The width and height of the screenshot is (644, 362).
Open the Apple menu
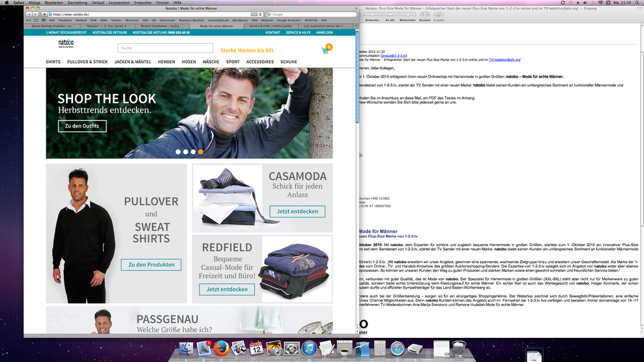coord(7,3)
